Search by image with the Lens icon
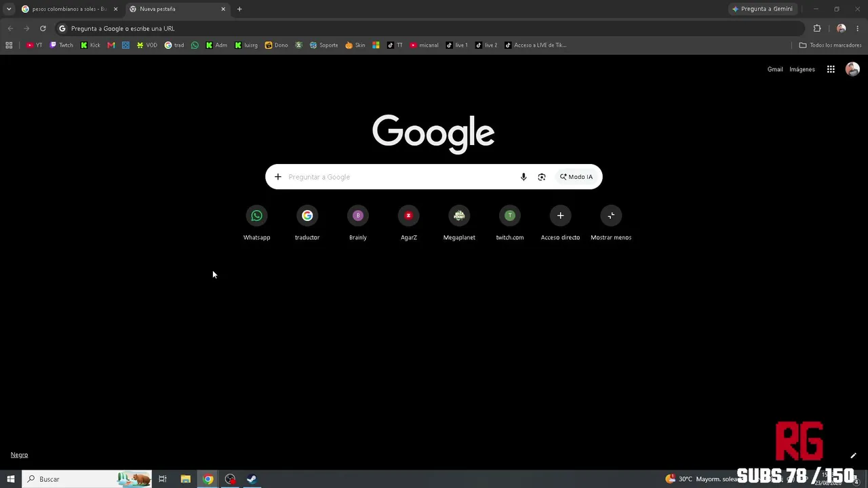This screenshot has height=488, width=868. pyautogui.click(x=542, y=177)
